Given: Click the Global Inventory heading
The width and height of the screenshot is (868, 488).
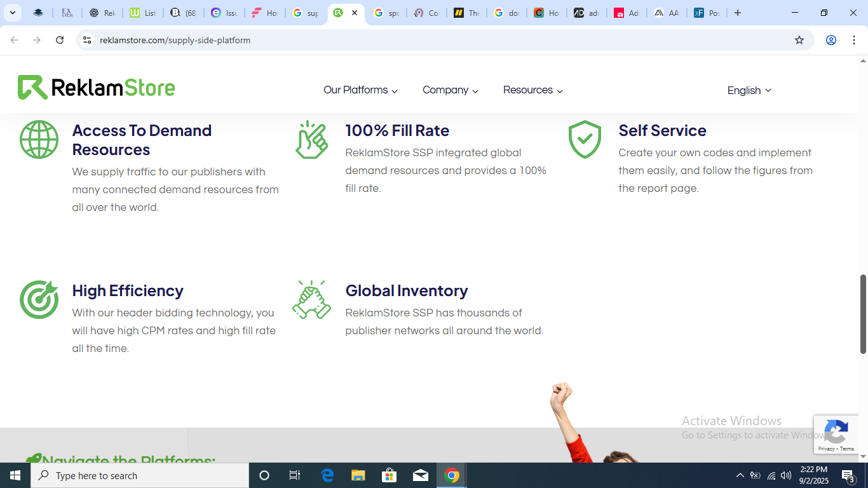Looking at the screenshot, I should click(407, 290).
